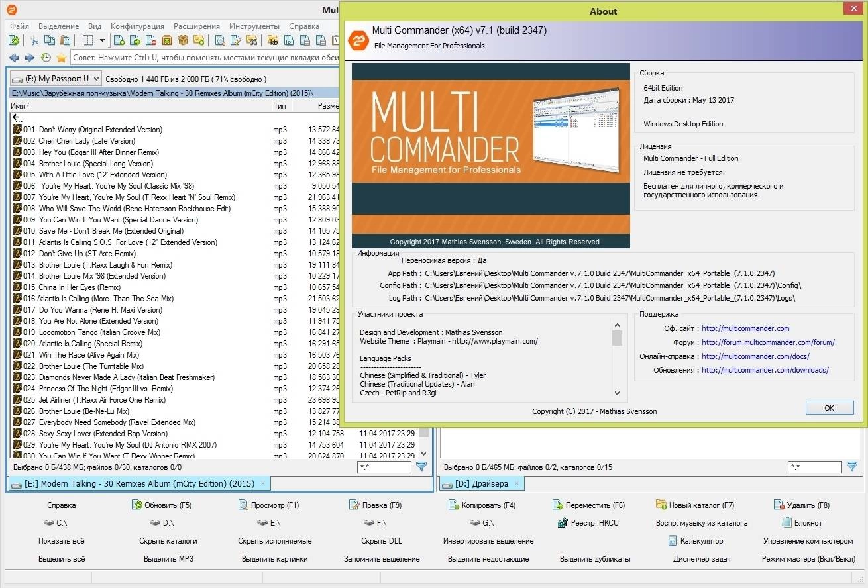The image size is (868, 588).
Task: Click the back arrow navigation icon
Action: [13, 58]
